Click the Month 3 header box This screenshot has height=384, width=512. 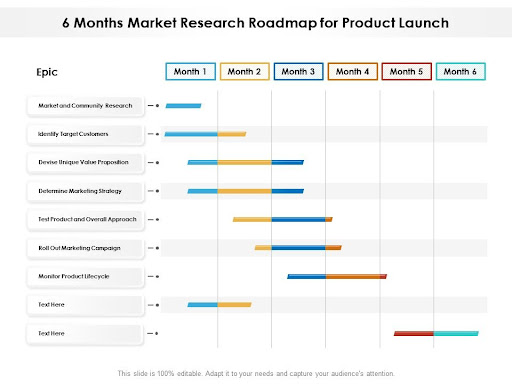[298, 71]
